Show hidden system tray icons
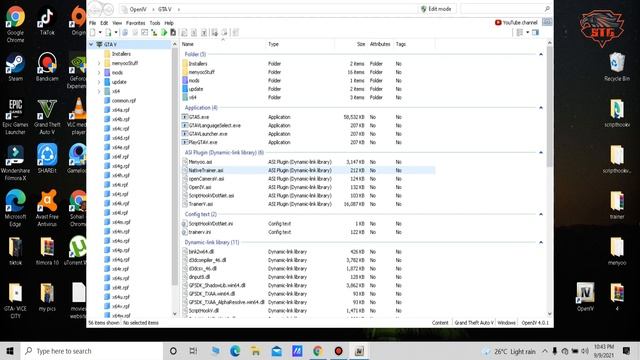Viewport: 640px width, 360px height. tap(544, 351)
